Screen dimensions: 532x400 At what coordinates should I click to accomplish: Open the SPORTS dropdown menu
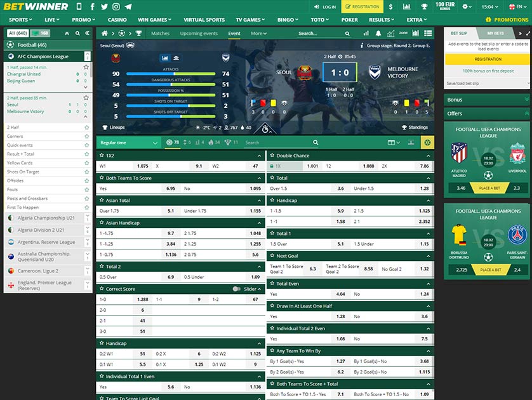[x=20, y=20]
